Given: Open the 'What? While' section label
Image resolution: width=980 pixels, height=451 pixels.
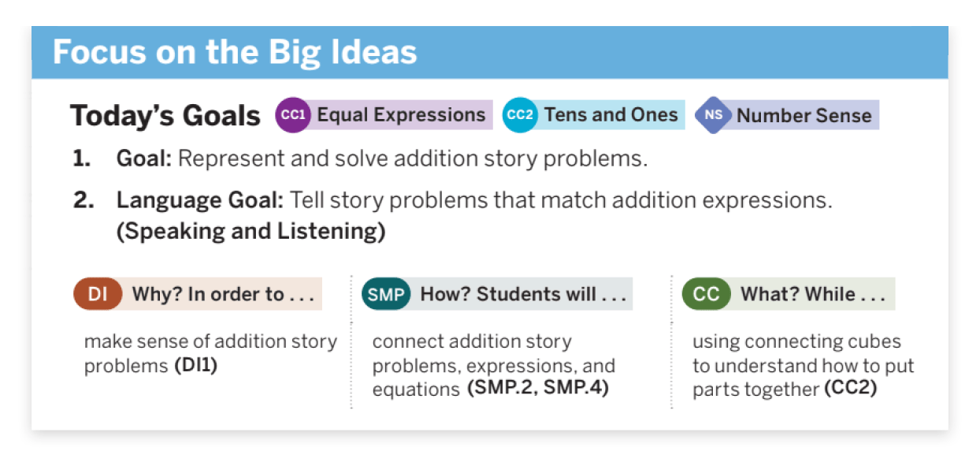Looking at the screenshot, I should tap(812, 294).
